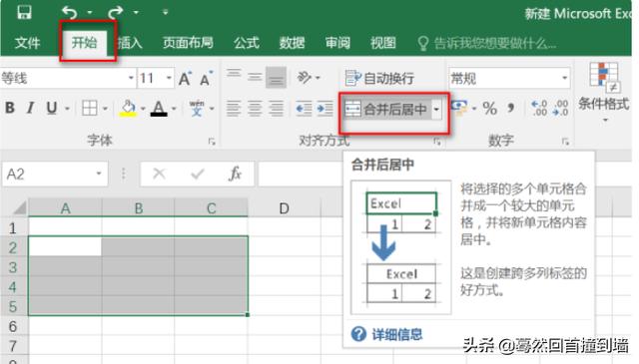Switch to the 公式 ribbon tab
Screen dimensions: 639x364
pos(247,43)
